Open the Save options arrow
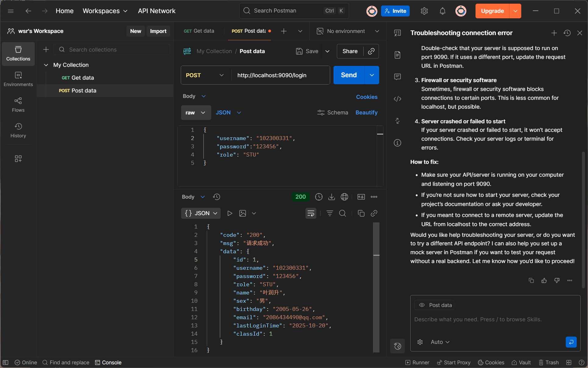Viewport: 588px width, 368px height. click(x=327, y=51)
